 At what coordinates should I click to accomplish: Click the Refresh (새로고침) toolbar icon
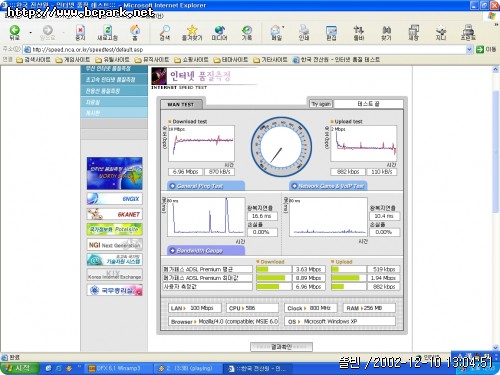pyautogui.click(x=107, y=32)
